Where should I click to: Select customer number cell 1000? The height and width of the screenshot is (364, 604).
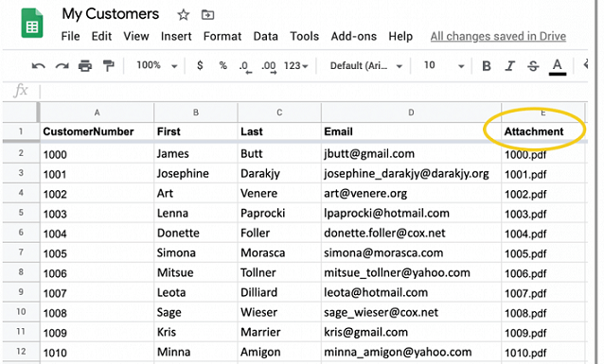click(97, 153)
